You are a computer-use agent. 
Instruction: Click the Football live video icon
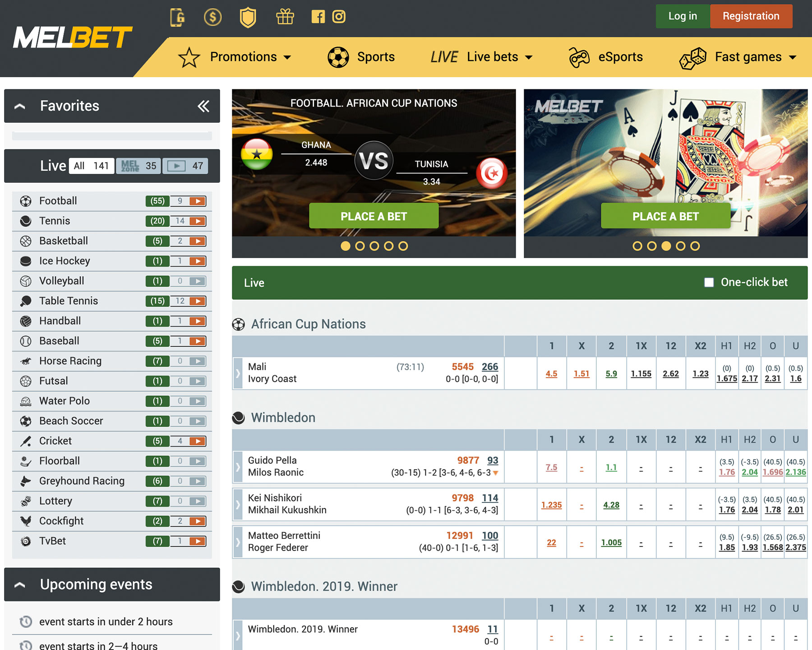click(198, 201)
